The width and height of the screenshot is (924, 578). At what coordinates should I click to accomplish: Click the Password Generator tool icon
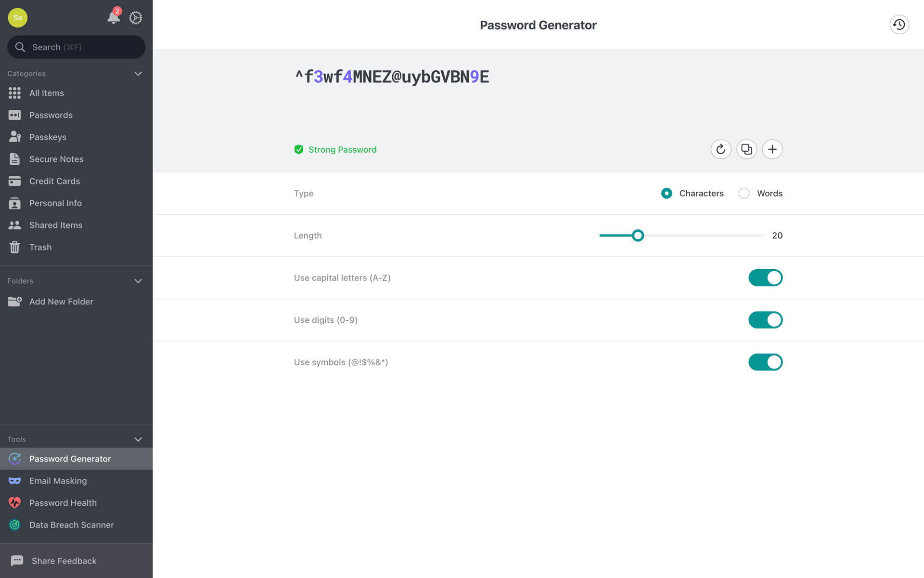[14, 459]
